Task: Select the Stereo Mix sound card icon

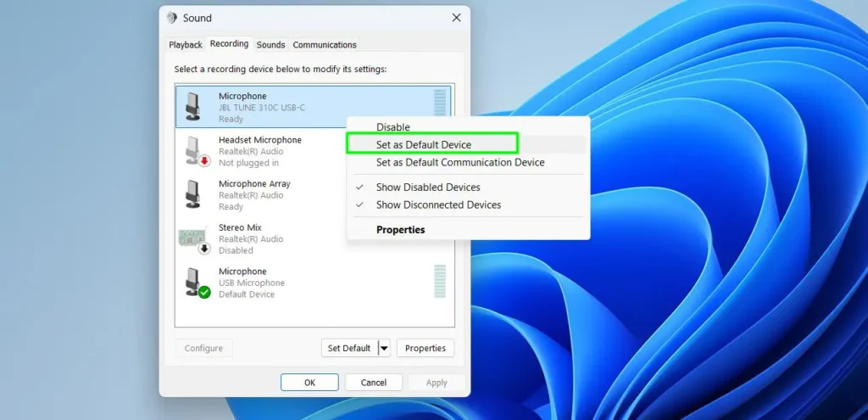Action: pos(194,239)
